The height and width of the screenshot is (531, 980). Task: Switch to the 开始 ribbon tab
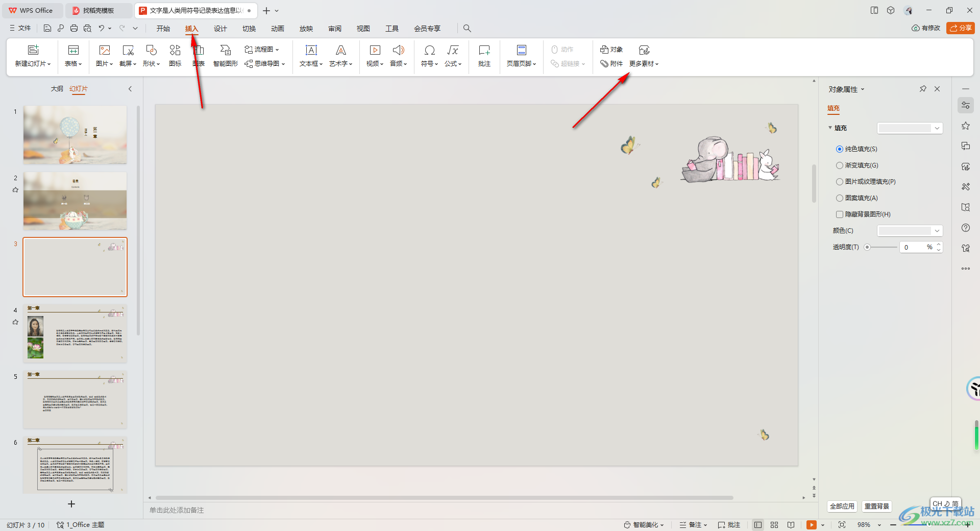coord(163,29)
